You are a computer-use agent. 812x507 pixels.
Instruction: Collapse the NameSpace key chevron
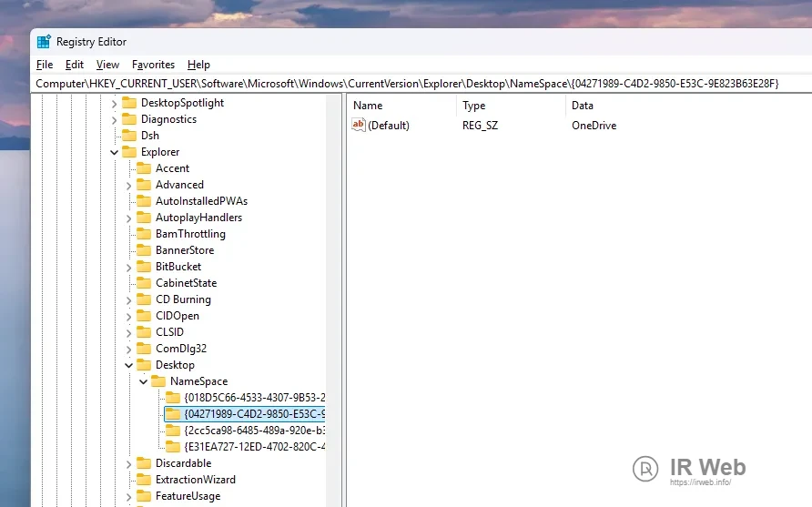144,381
